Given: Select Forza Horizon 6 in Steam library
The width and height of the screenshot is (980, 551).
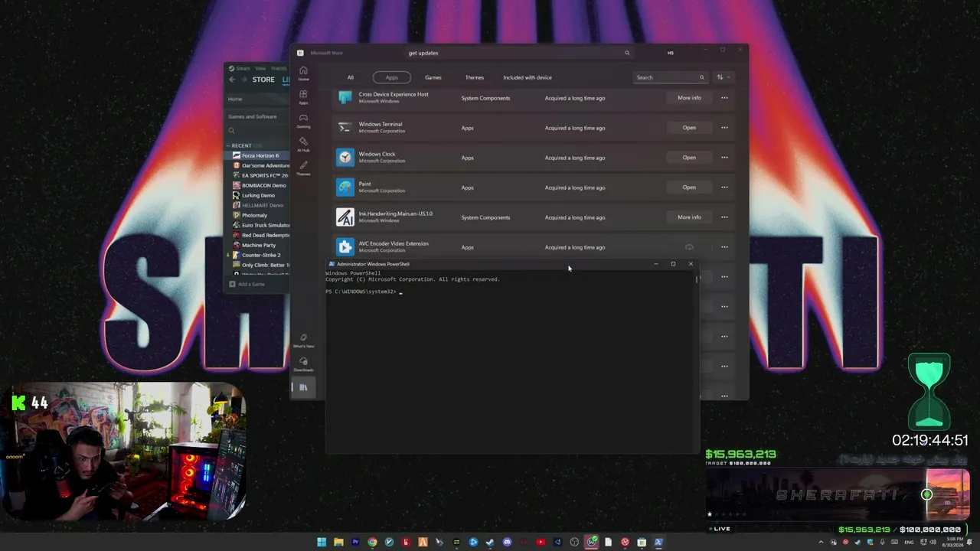Looking at the screenshot, I should (260, 155).
